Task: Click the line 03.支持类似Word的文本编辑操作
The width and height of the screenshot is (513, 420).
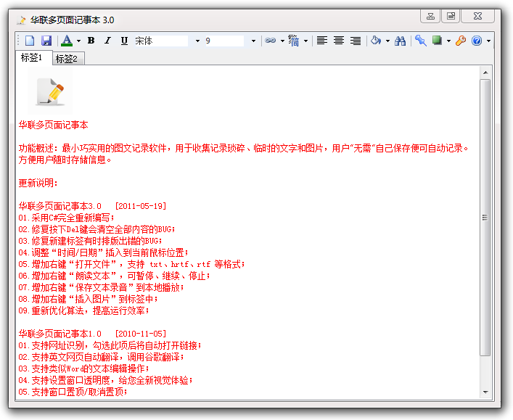Action: pyautogui.click(x=83, y=368)
